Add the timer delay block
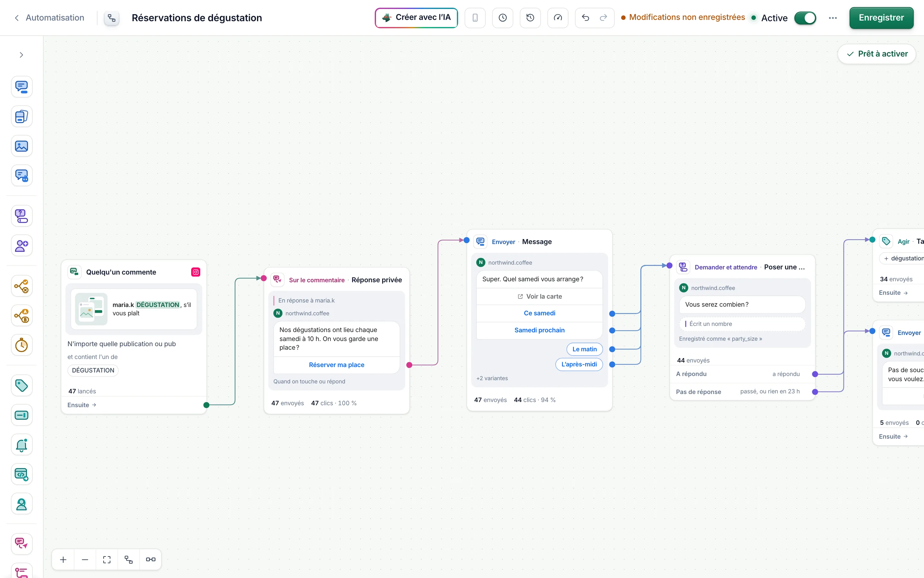 click(x=21, y=345)
